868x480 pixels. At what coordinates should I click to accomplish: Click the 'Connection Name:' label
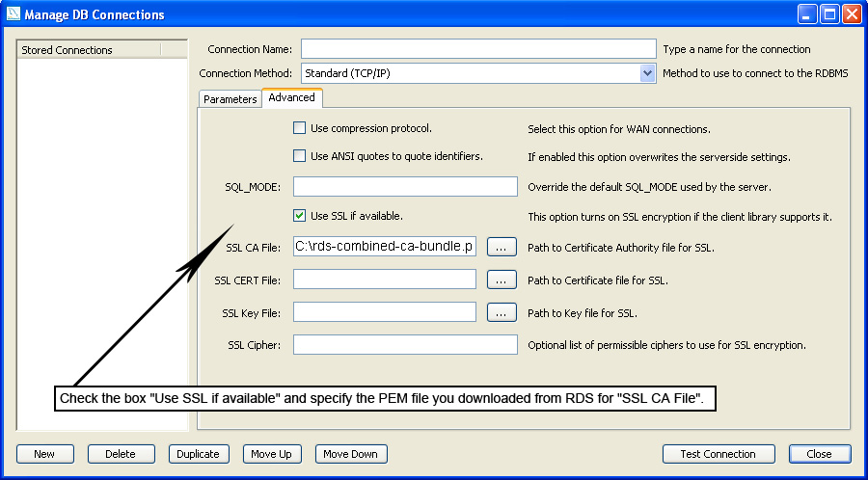[x=250, y=49]
